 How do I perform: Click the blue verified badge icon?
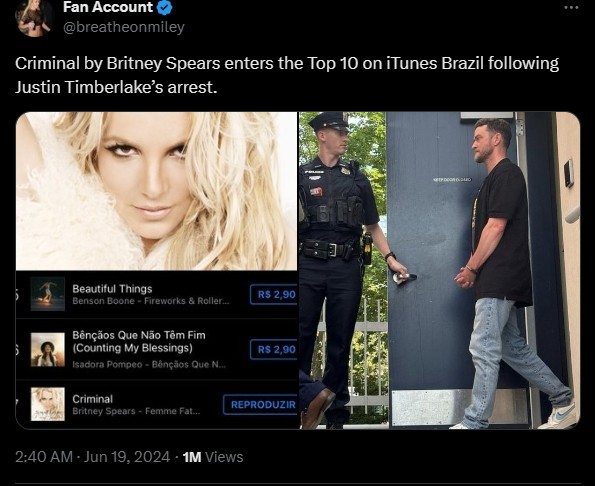click(164, 7)
